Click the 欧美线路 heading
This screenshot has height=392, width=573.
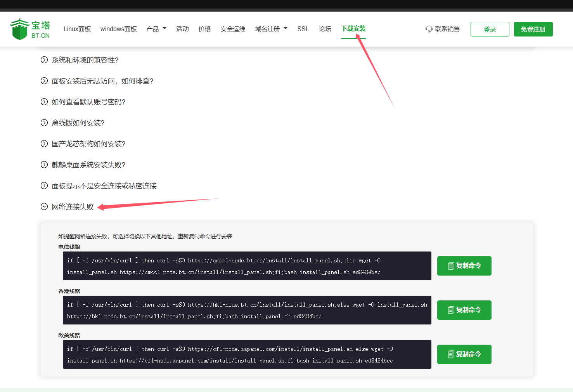69,335
